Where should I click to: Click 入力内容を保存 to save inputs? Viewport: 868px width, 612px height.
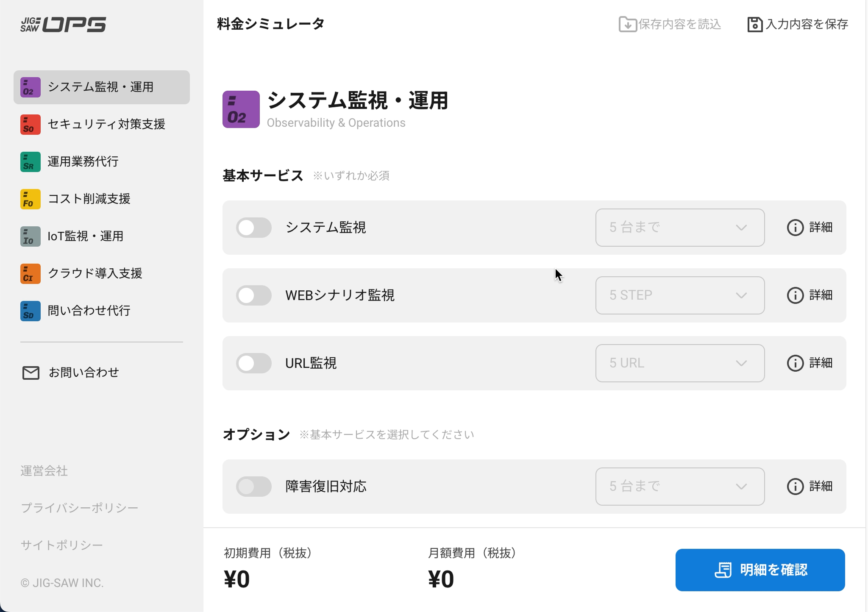tap(798, 24)
